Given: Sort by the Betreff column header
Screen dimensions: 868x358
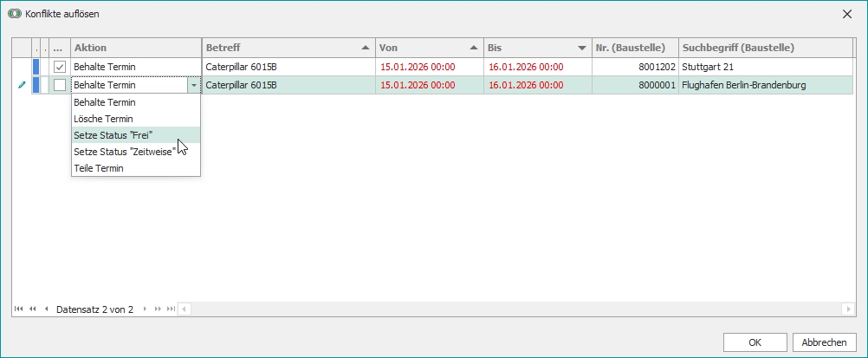Looking at the screenshot, I should 286,48.
